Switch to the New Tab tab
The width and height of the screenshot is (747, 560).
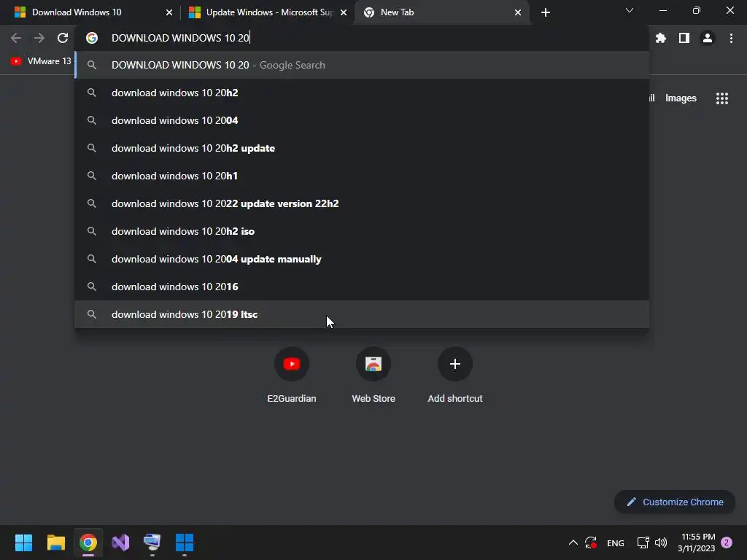click(x=441, y=12)
